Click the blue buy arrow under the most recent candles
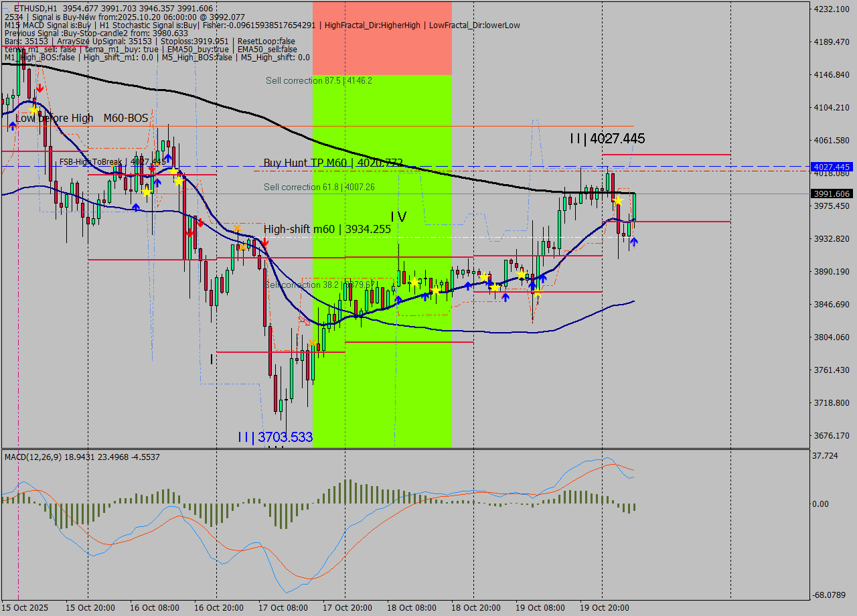The image size is (857, 616). pos(634,242)
